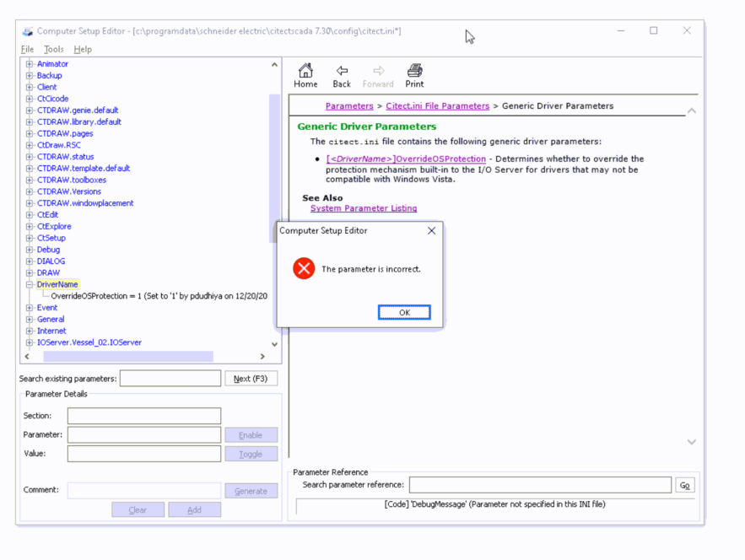The height and width of the screenshot is (560, 745).
Task: Open System Parameter Listing link
Action: pyautogui.click(x=364, y=208)
